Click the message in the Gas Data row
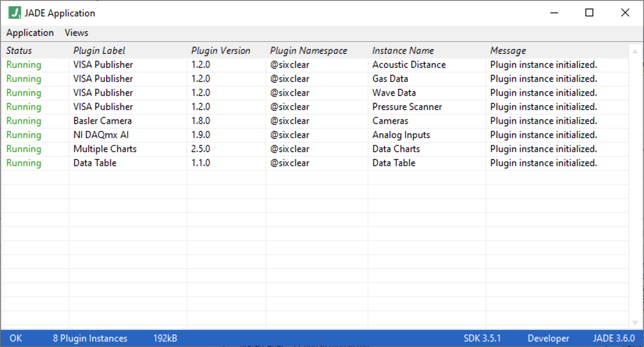This screenshot has height=347, width=644. coord(544,79)
